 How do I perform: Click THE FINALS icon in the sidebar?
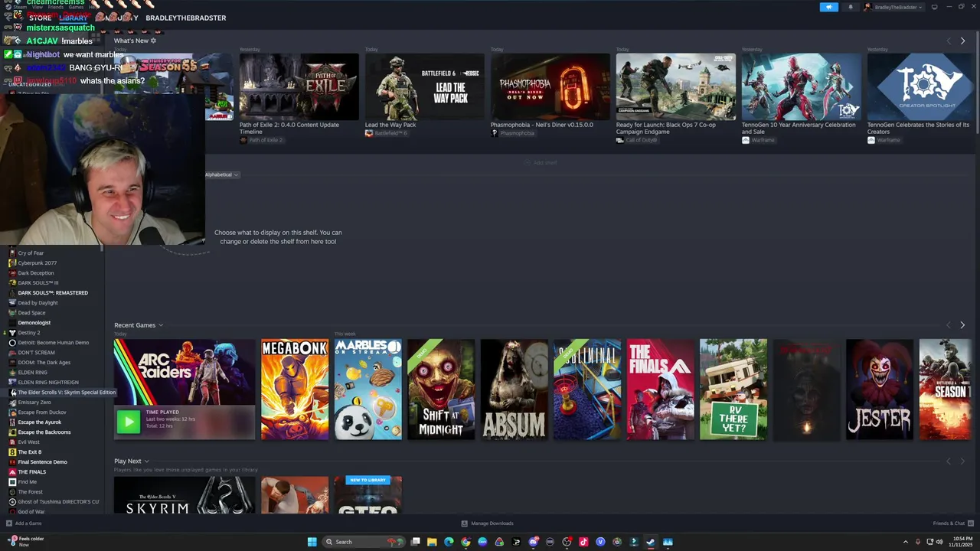pos(12,472)
